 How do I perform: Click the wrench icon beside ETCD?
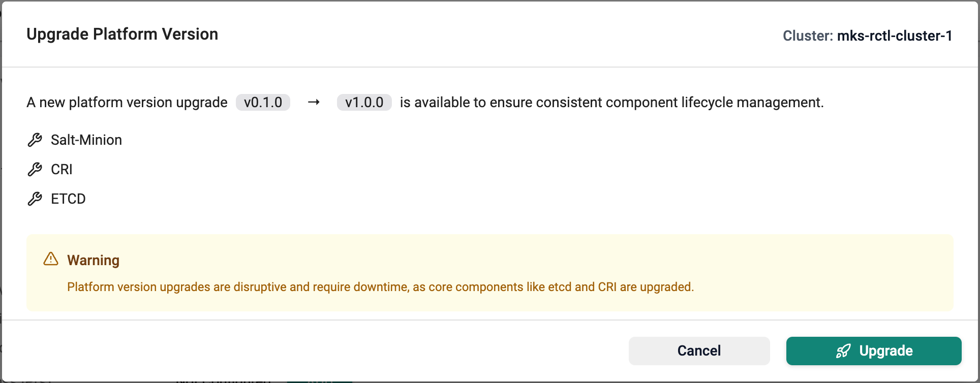[x=35, y=199]
